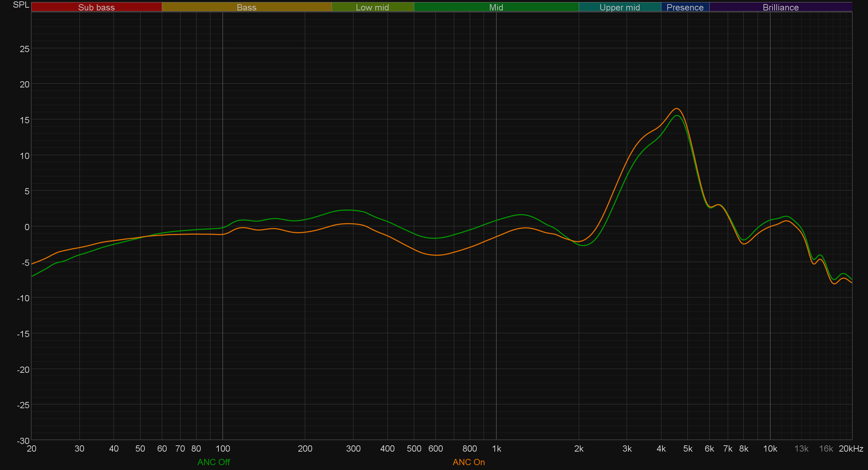The height and width of the screenshot is (470, 868).
Task: Click the 100 Hz axis tick label
Action: pyautogui.click(x=223, y=448)
